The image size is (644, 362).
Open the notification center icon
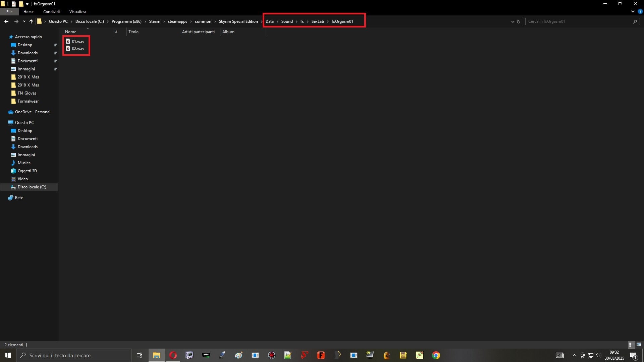[x=634, y=355]
